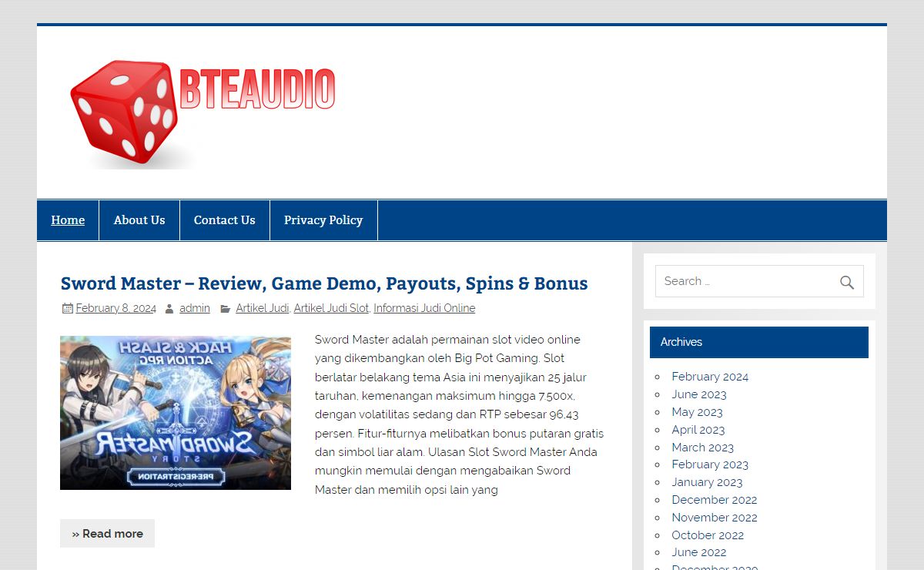Viewport: 924px width, 570px height.
Task: Click the category folder icon
Action: tap(225, 308)
